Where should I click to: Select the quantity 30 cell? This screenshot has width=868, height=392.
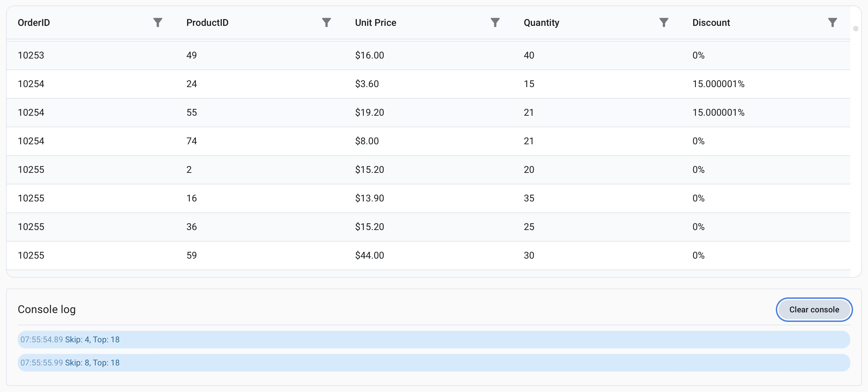pos(597,256)
